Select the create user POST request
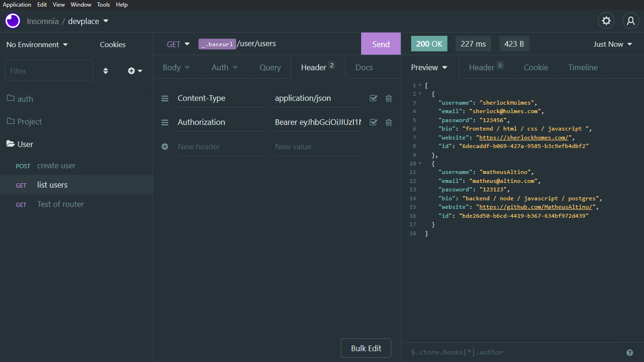644x362 pixels. pos(76,166)
